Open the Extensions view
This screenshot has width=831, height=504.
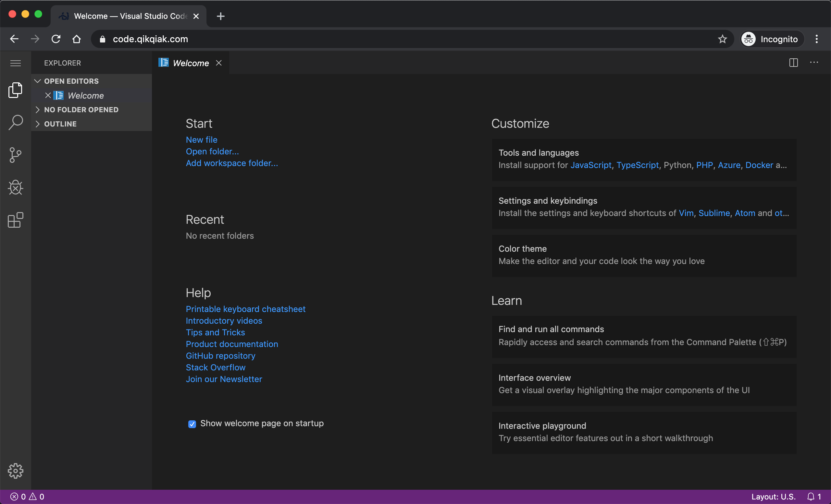(16, 220)
